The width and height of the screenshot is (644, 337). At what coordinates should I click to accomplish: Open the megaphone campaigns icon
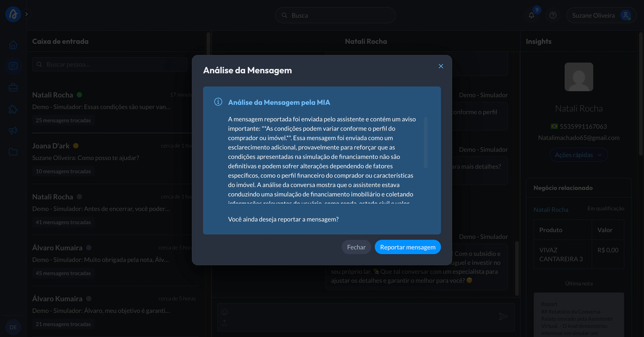click(x=13, y=131)
